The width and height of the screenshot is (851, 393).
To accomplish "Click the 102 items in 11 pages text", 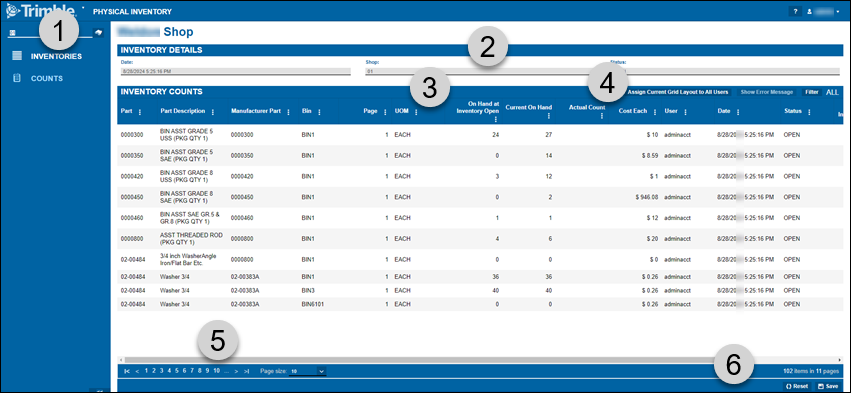I will [810, 371].
